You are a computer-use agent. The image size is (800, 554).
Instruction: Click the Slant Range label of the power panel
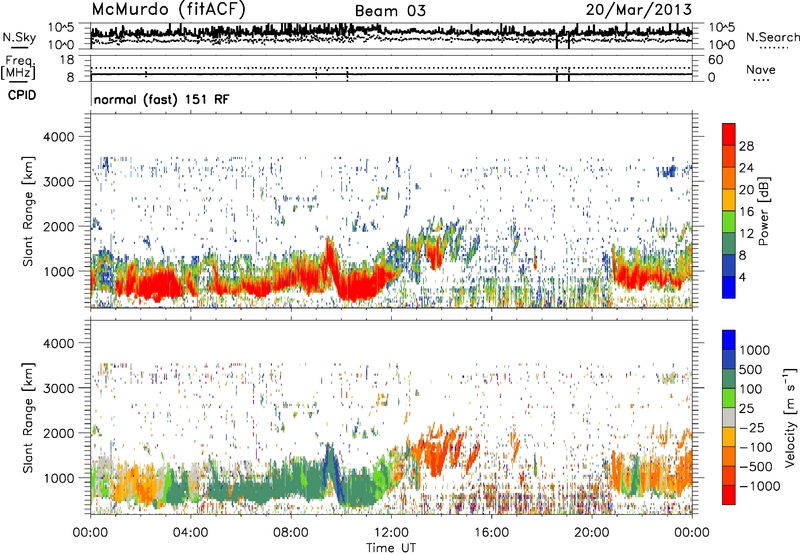pyautogui.click(x=28, y=211)
